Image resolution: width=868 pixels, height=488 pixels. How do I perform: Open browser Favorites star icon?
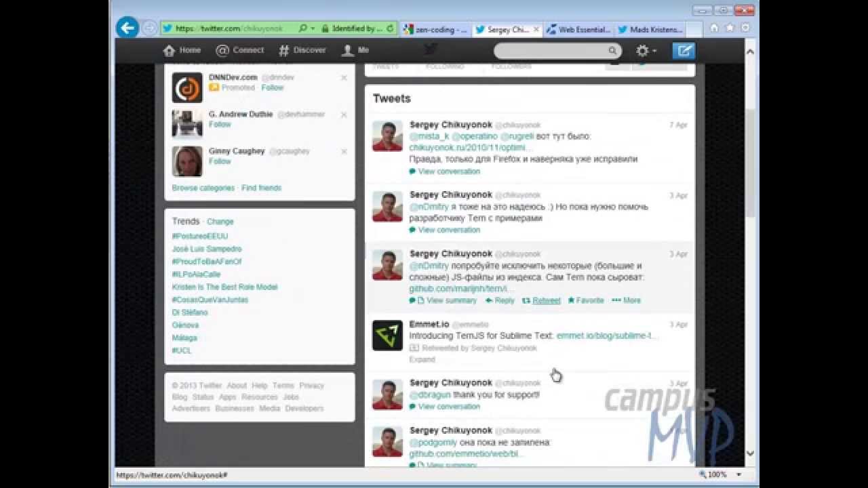[729, 28]
